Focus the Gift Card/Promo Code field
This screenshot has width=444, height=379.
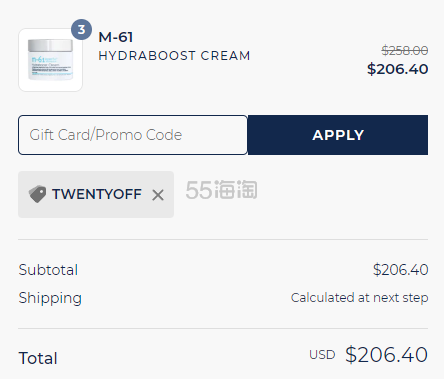(x=133, y=135)
